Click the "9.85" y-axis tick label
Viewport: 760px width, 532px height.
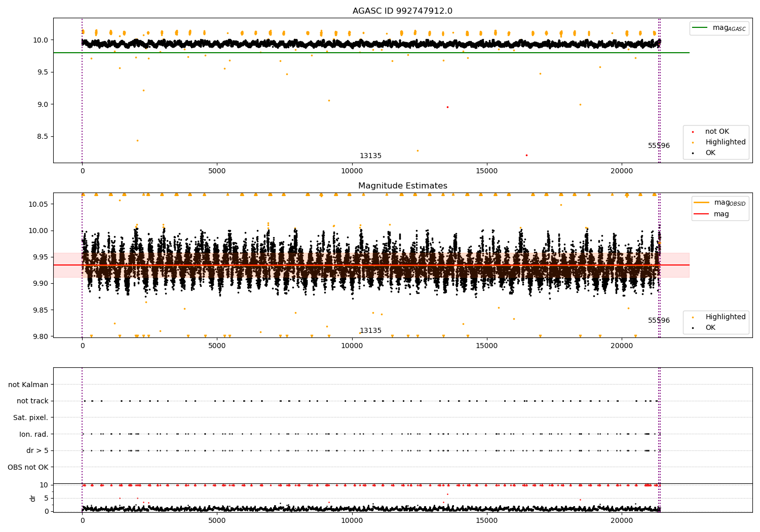click(x=42, y=310)
